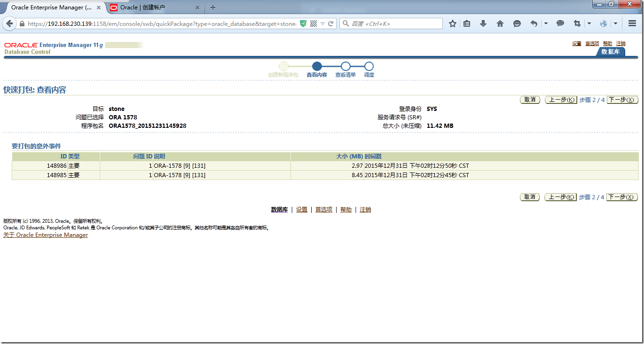This screenshot has height=344, width=644.
Task: Click the undo arrow toolbar icon
Action: pos(534,23)
